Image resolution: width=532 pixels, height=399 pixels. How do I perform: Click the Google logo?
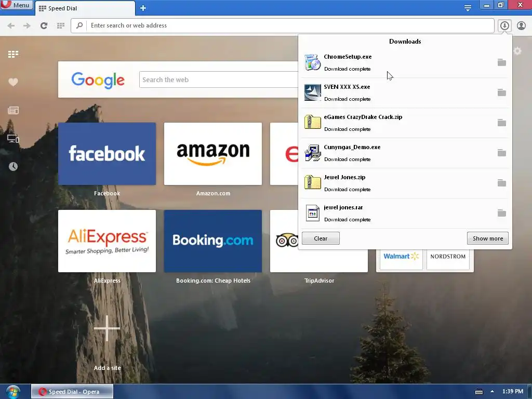[x=98, y=80]
